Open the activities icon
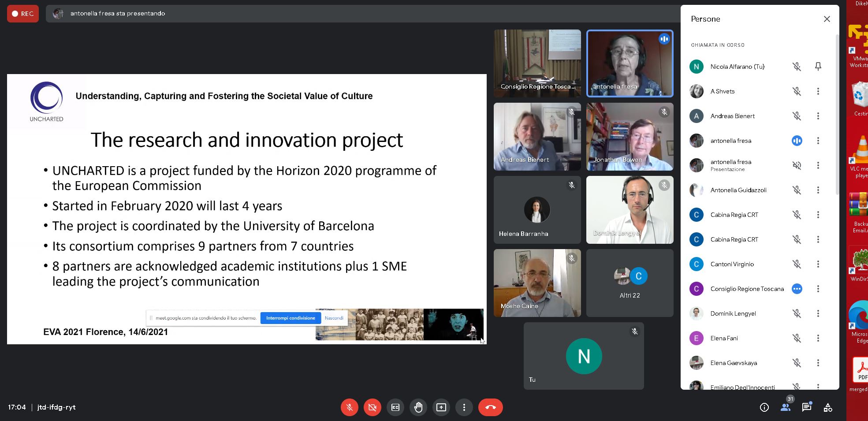 (828, 407)
